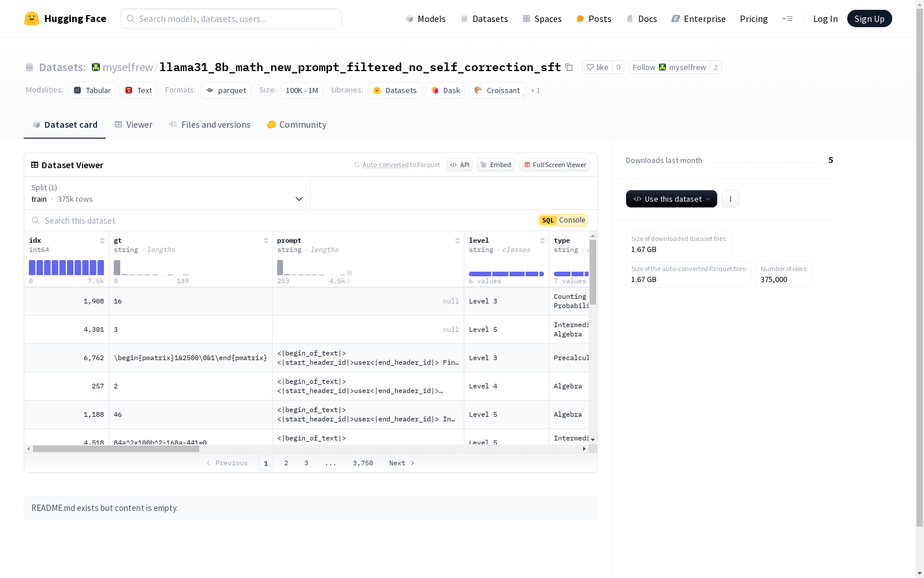Screen dimensions: 924x578
Task: Click the Datasets: breadcrumb link
Action: [62, 67]
